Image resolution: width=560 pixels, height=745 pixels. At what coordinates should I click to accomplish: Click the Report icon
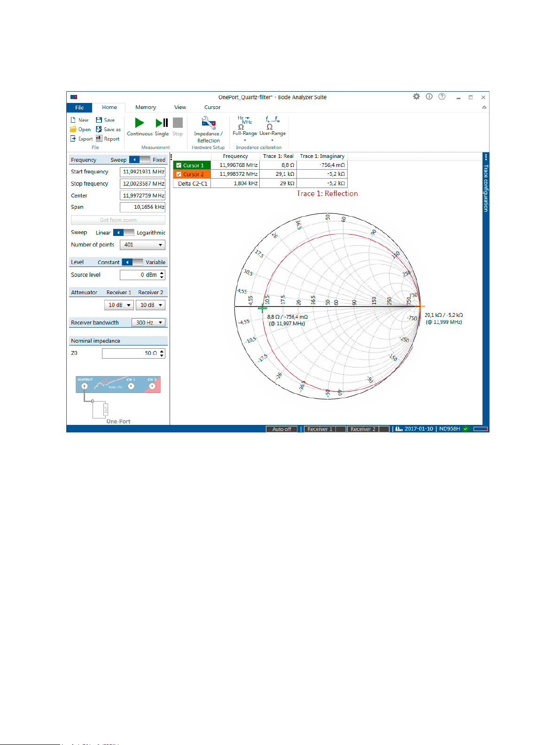tap(99, 139)
